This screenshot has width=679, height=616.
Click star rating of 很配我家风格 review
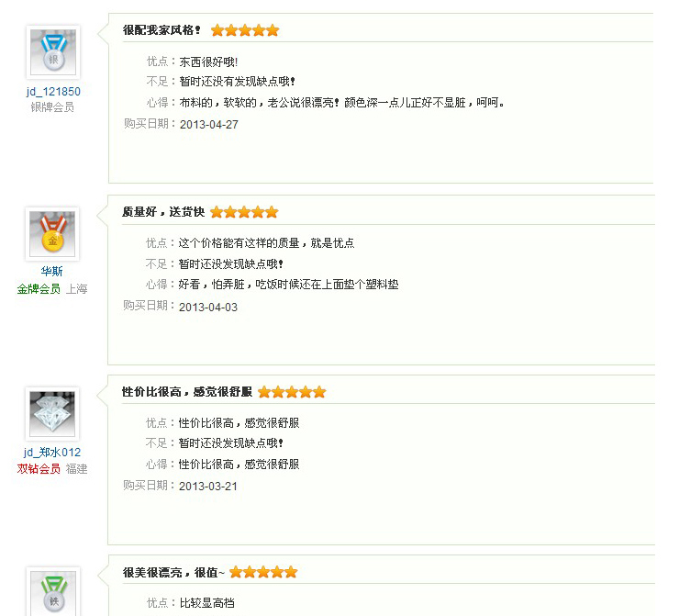pos(245,30)
